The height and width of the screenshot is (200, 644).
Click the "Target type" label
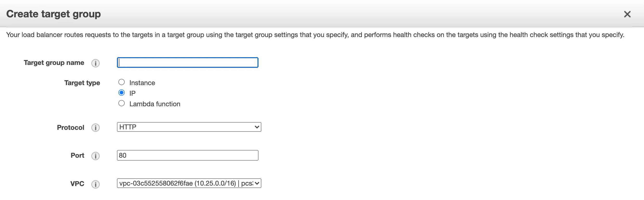coord(82,83)
